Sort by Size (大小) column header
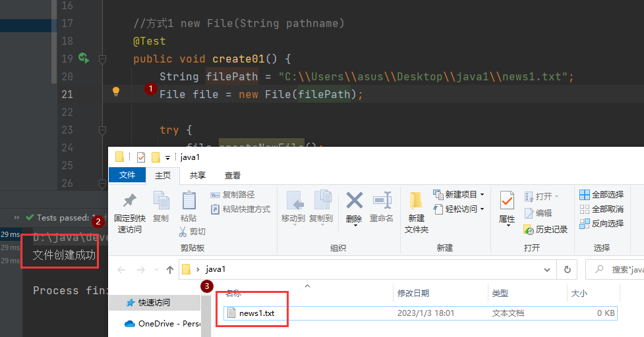This screenshot has width=644, height=337. tap(579, 293)
